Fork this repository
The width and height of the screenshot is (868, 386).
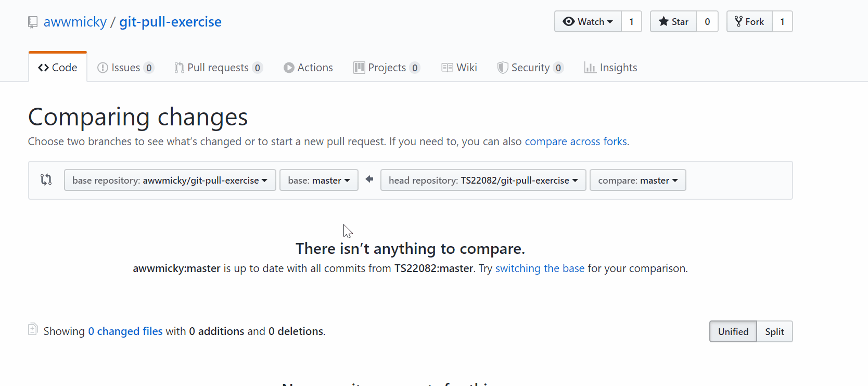pyautogui.click(x=749, y=21)
